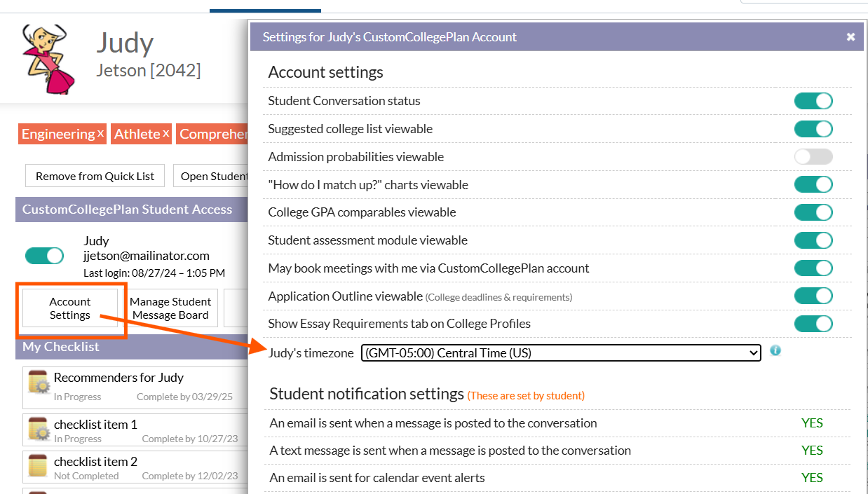Enable Admission probabilities viewable switch
868x494 pixels.
pyautogui.click(x=813, y=157)
